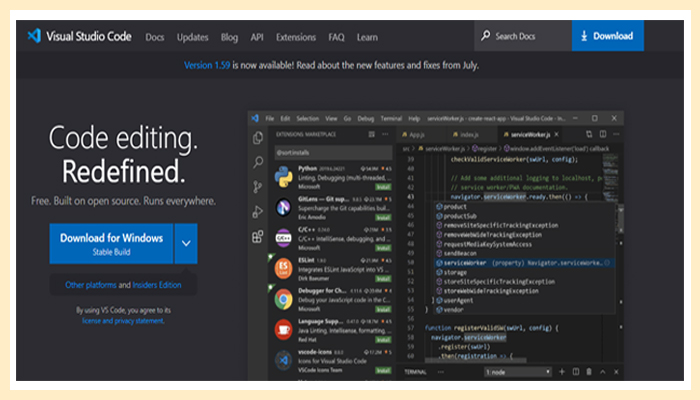
Task: Open the API navigation link
Action: tap(257, 38)
